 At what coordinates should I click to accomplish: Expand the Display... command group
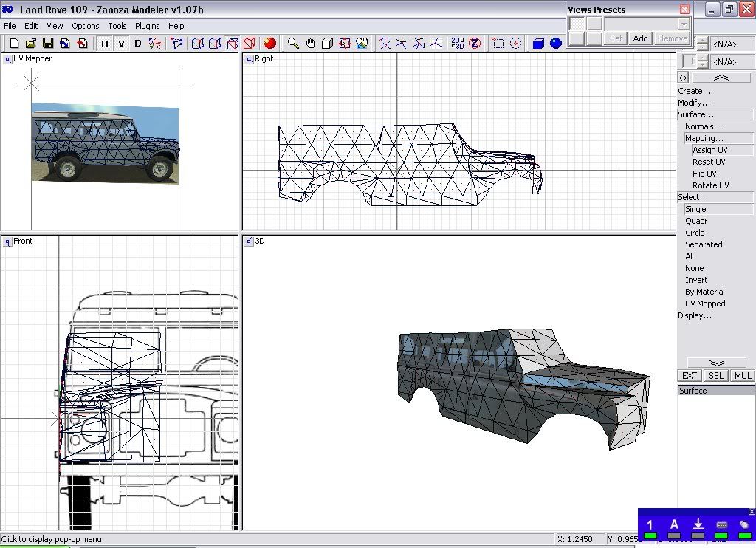(x=695, y=315)
